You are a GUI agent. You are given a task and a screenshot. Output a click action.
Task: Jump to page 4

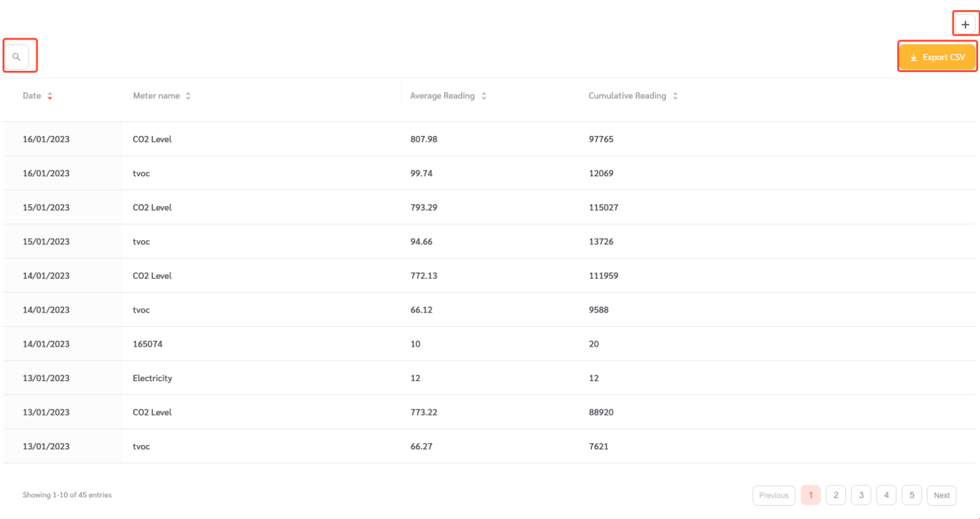click(886, 495)
